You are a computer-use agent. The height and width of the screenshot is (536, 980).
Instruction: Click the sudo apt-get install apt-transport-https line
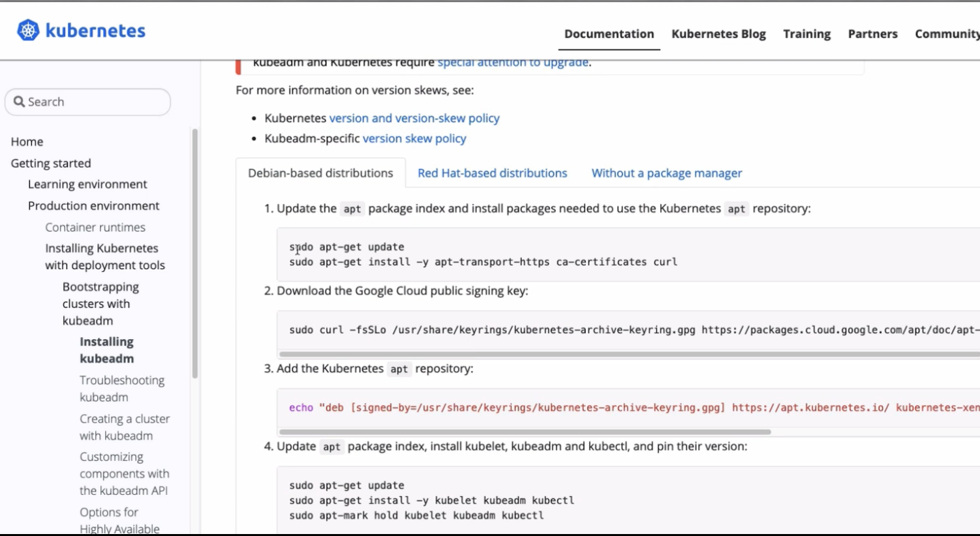point(483,262)
